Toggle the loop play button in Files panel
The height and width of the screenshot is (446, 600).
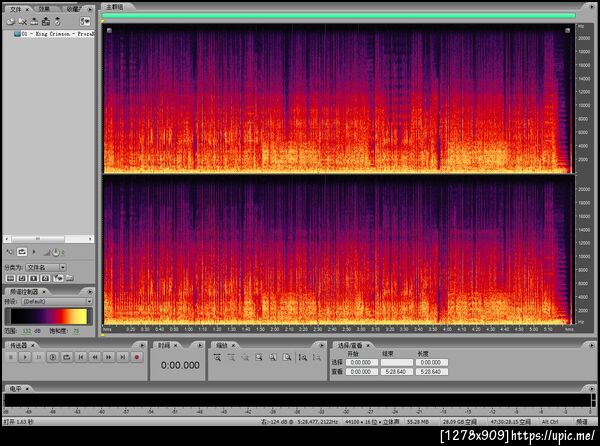22,254
